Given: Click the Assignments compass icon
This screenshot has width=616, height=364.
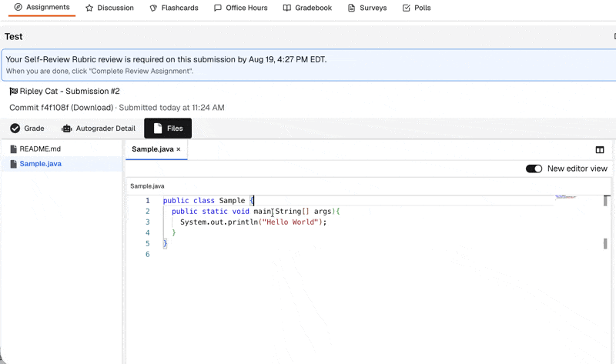Looking at the screenshot, I should point(18,7).
